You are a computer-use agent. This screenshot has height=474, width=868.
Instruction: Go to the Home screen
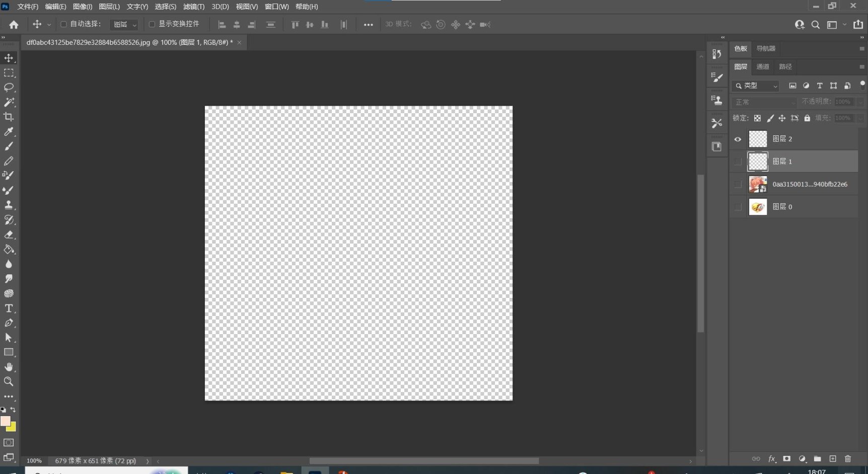pyautogui.click(x=14, y=24)
